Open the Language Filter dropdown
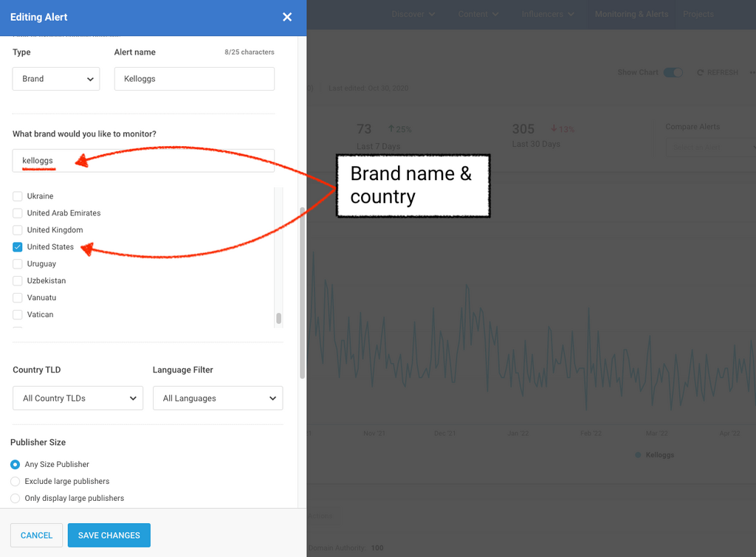The width and height of the screenshot is (756, 557). 218,398
